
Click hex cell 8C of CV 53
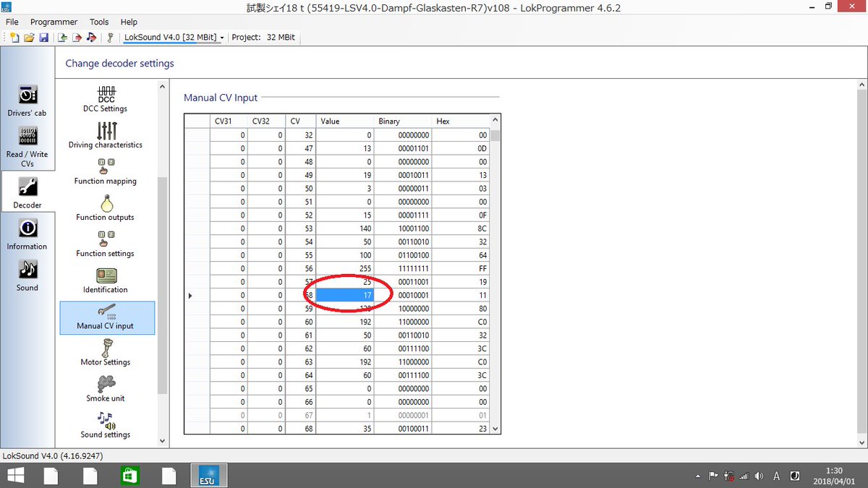click(461, 228)
